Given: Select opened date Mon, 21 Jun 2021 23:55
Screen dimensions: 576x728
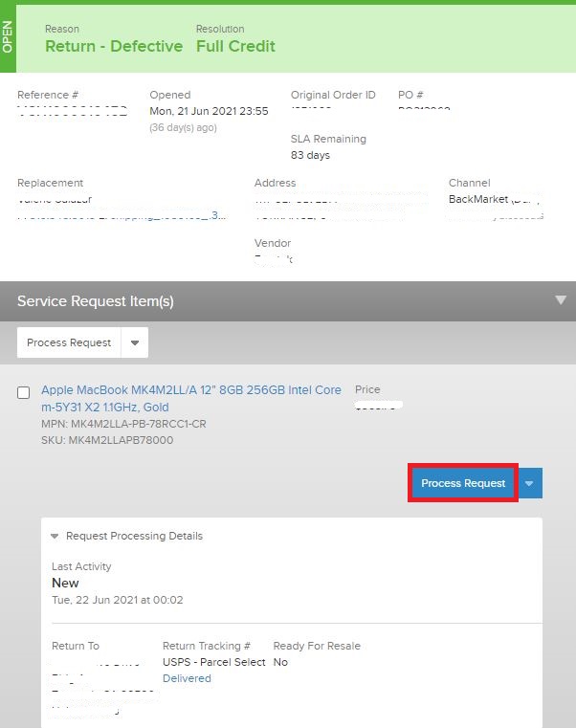Looking at the screenshot, I should tap(209, 111).
